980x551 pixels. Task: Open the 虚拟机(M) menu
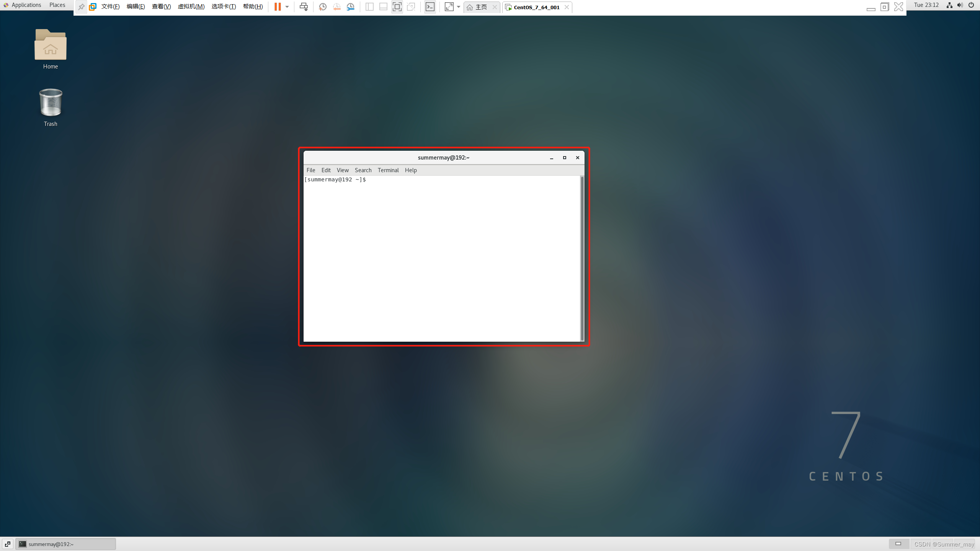coord(191,7)
